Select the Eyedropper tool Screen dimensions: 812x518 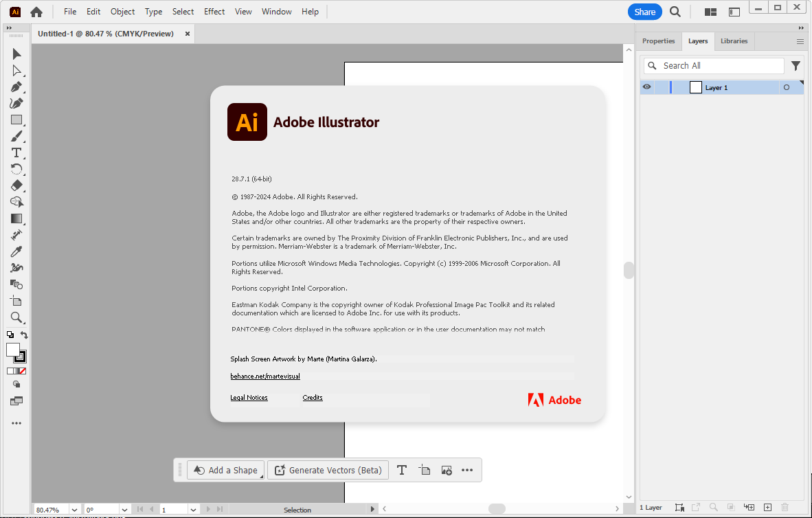16,251
